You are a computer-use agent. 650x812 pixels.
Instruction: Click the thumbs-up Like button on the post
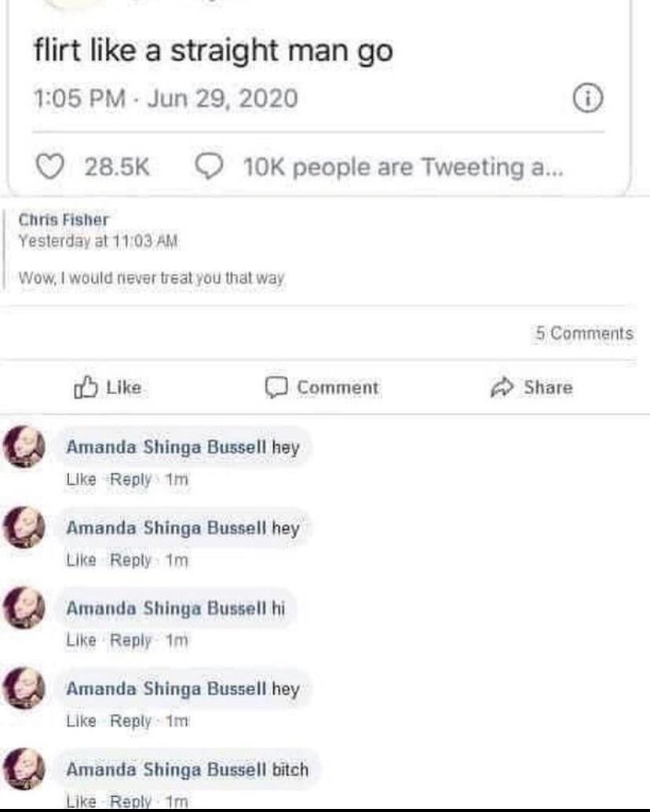click(x=107, y=387)
